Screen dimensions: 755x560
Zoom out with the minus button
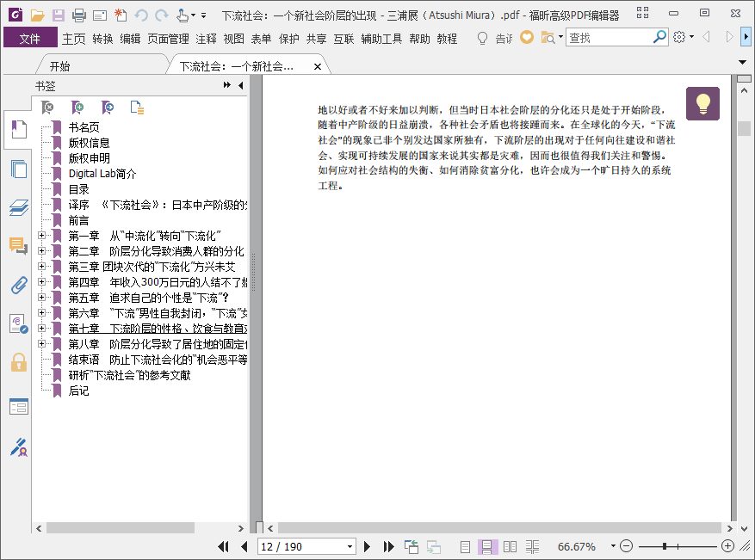tap(626, 546)
